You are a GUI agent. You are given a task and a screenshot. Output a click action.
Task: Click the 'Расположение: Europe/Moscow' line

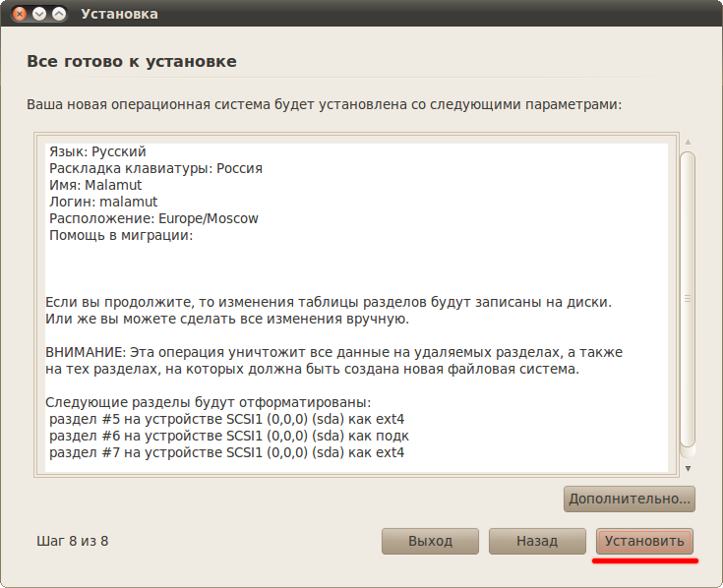click(x=153, y=218)
